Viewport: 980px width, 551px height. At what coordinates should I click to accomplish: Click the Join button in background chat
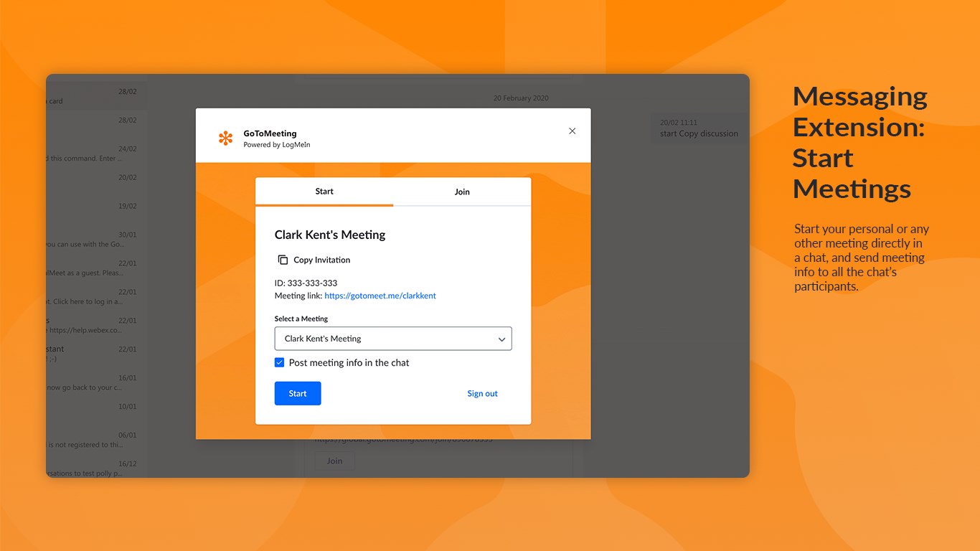[334, 461]
